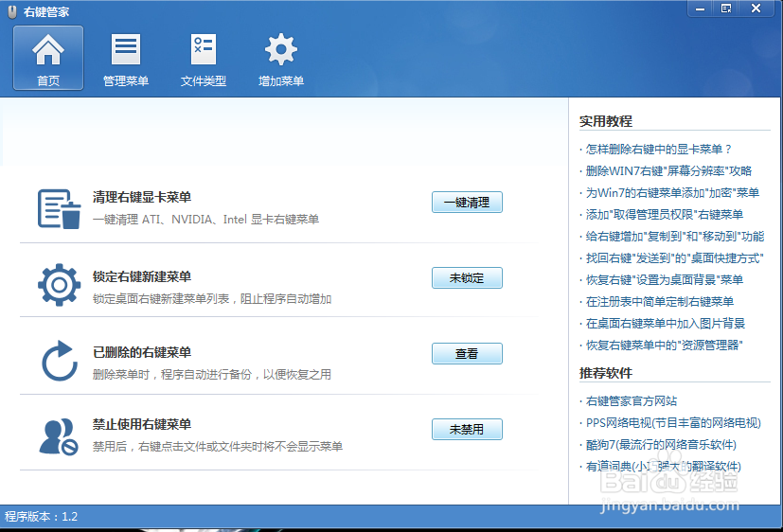Open PPS网络电视 recommended software link
The width and height of the screenshot is (783, 532).
click(673, 423)
